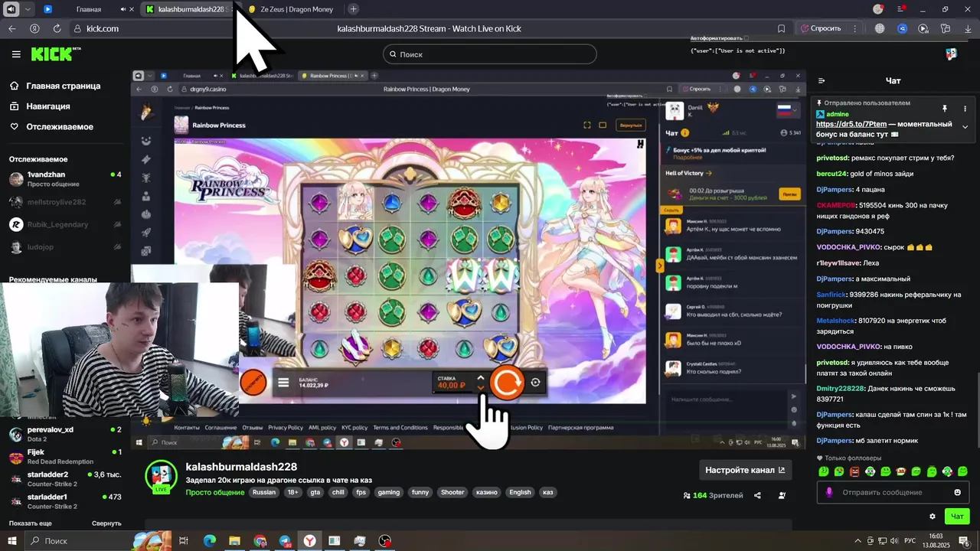Open perevalov_xd recommended channel
The width and height of the screenshot is (980, 551).
64,434
